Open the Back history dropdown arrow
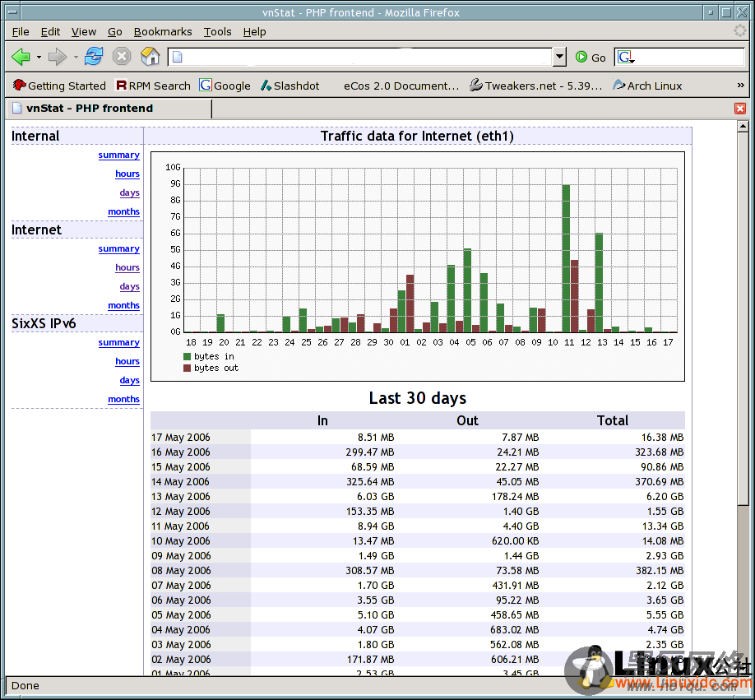 coord(39,58)
